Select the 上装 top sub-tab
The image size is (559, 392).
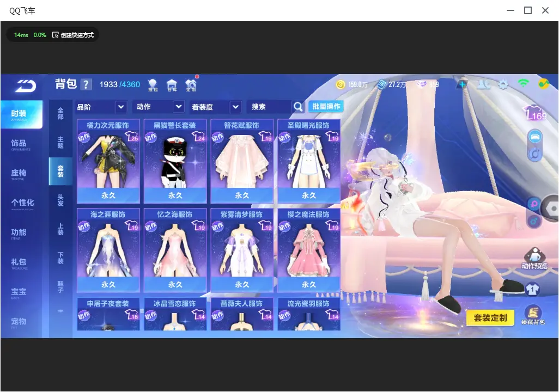tap(60, 229)
